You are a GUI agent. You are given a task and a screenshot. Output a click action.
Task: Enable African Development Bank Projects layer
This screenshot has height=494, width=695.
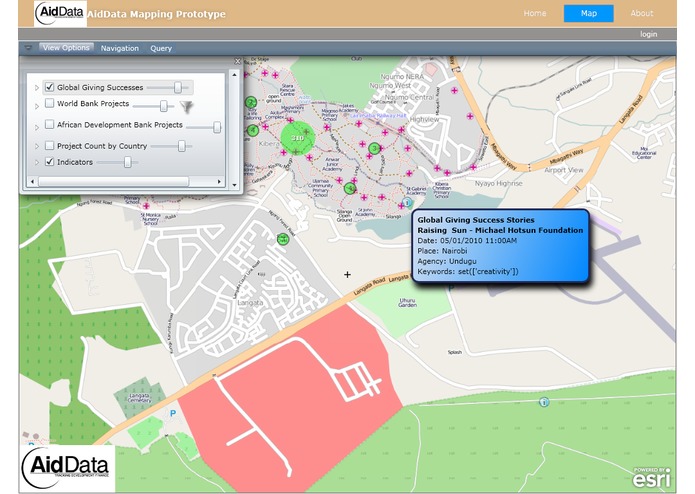coord(50,124)
